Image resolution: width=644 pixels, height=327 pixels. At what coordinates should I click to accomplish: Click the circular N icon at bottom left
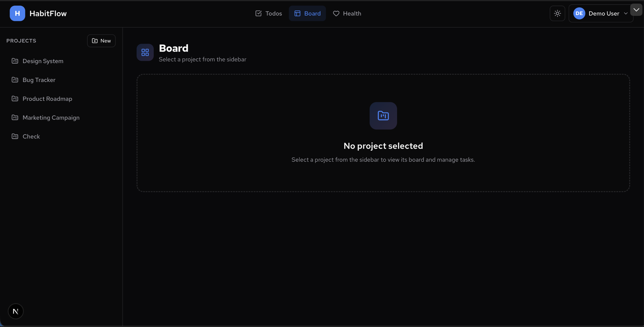pyautogui.click(x=16, y=311)
